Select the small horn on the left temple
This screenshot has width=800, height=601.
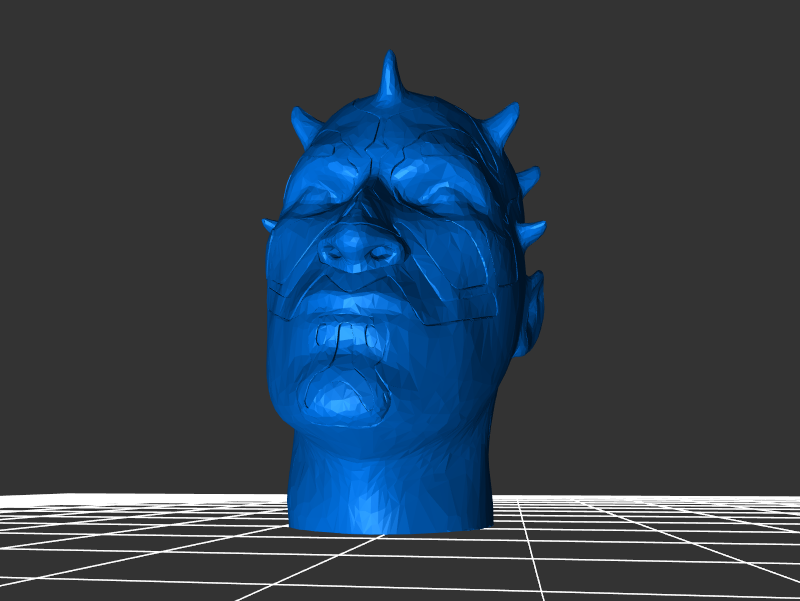coord(269,226)
